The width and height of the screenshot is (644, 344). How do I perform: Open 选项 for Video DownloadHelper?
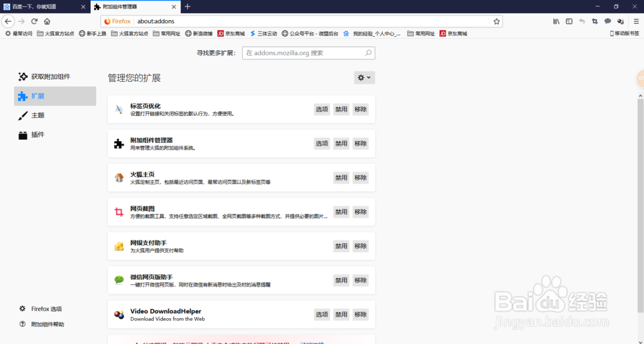[x=322, y=315]
